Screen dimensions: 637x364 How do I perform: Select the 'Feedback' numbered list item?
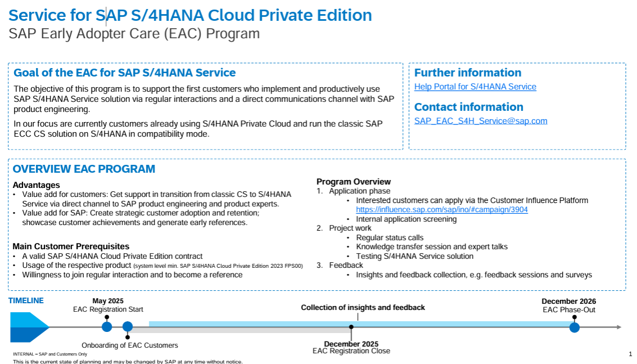(x=346, y=265)
